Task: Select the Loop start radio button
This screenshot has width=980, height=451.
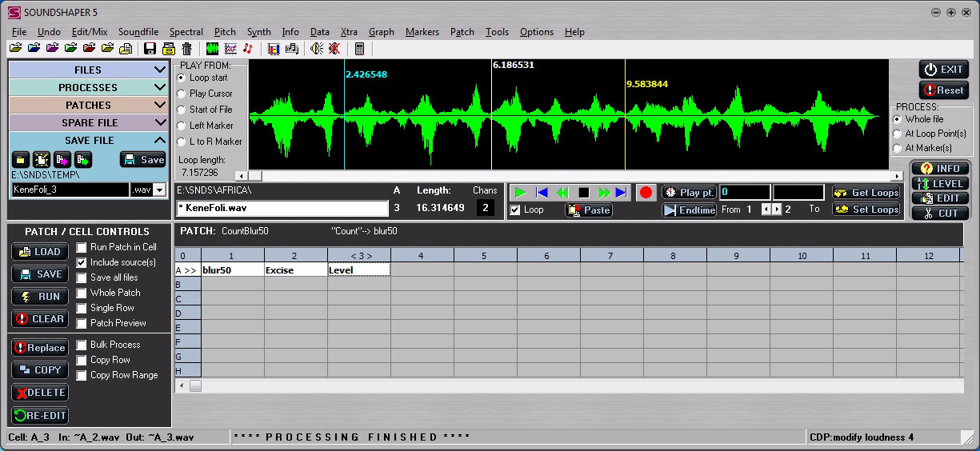Action: [181, 78]
